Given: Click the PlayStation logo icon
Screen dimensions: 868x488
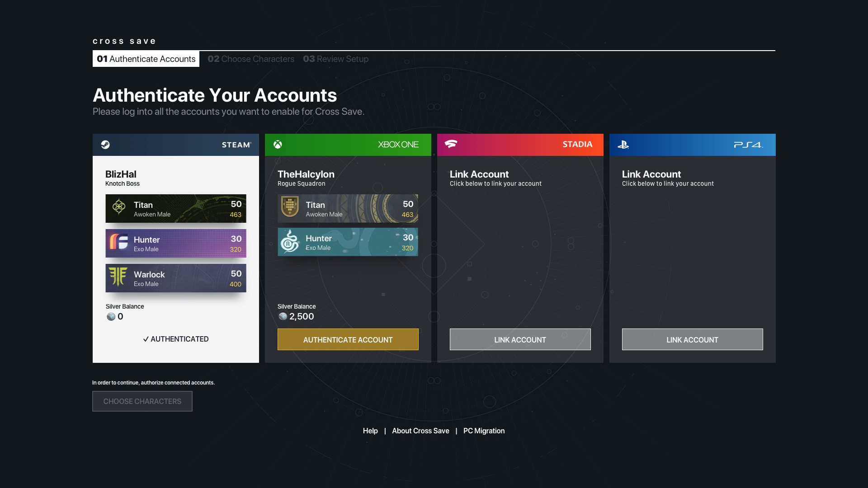Looking at the screenshot, I should 623,145.
